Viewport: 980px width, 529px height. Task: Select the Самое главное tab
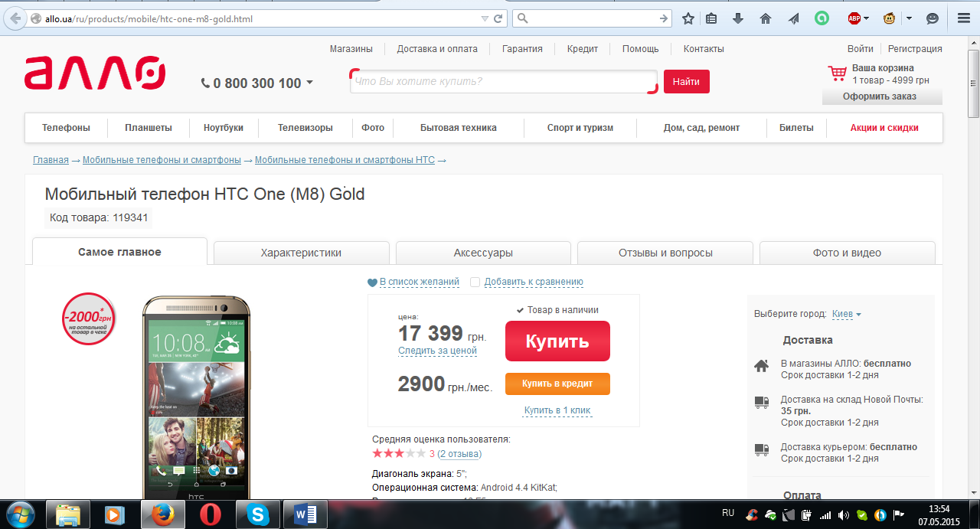119,252
